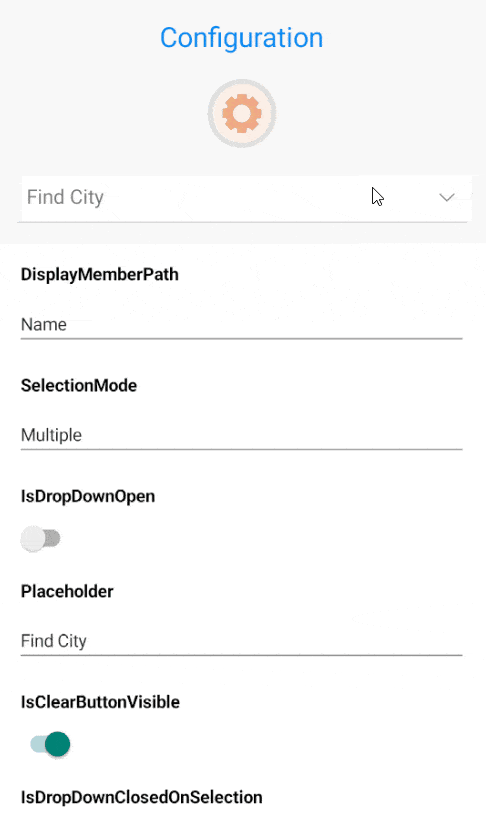Click the Placeholder heading label
Viewport: 486px width, 815px height.
pyautogui.click(x=67, y=591)
